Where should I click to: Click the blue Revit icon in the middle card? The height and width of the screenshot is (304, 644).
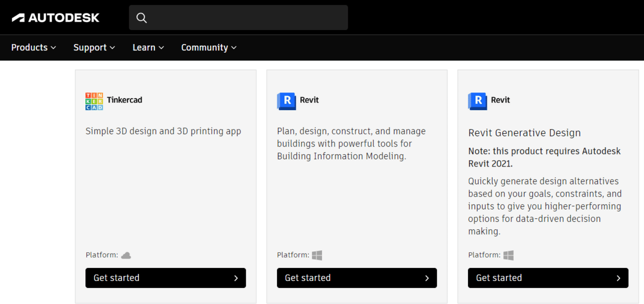coord(286,101)
